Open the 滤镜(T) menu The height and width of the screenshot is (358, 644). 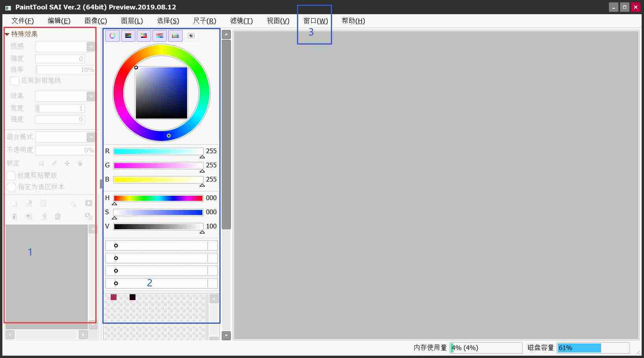pos(241,21)
